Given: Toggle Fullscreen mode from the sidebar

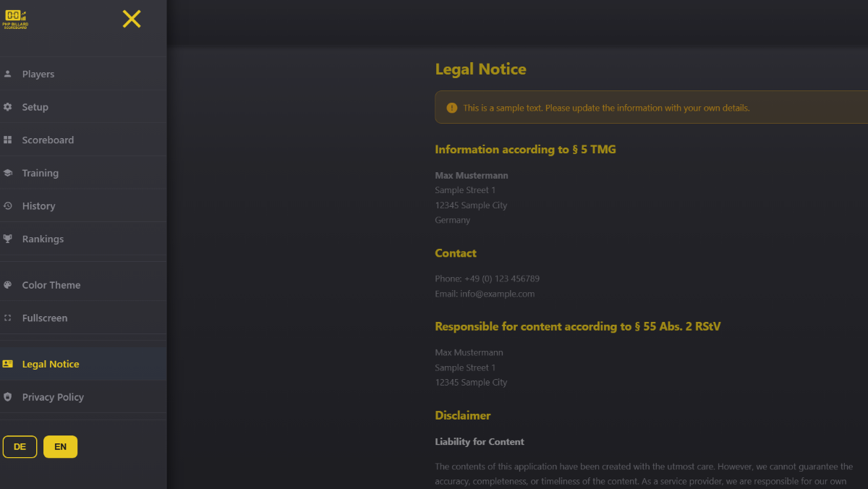Looking at the screenshot, I should (x=45, y=318).
